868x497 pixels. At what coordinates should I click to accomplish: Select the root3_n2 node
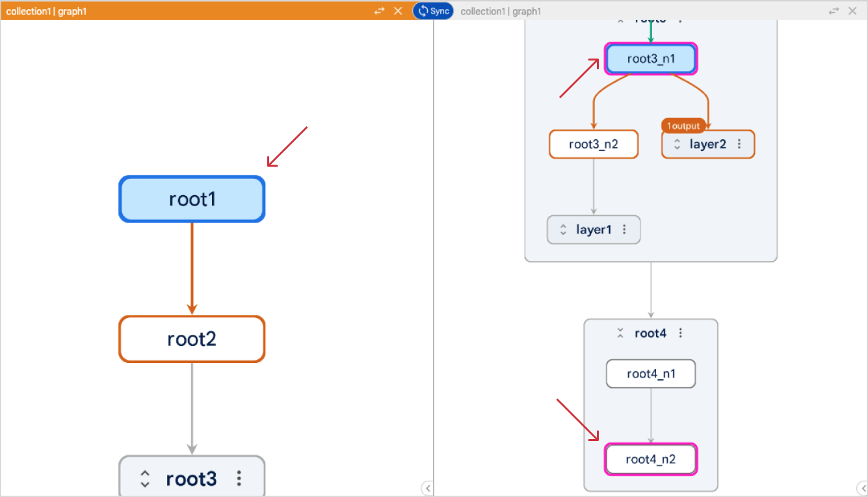pyautogui.click(x=593, y=144)
